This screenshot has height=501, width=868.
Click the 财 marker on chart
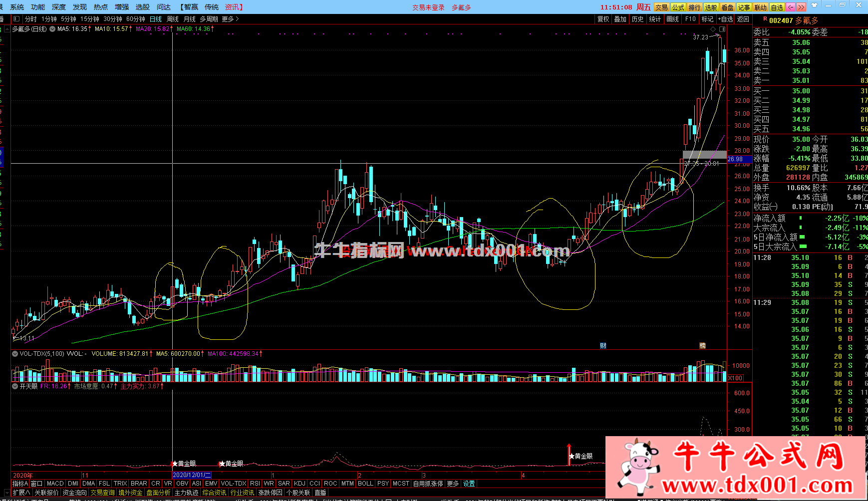[x=603, y=345]
